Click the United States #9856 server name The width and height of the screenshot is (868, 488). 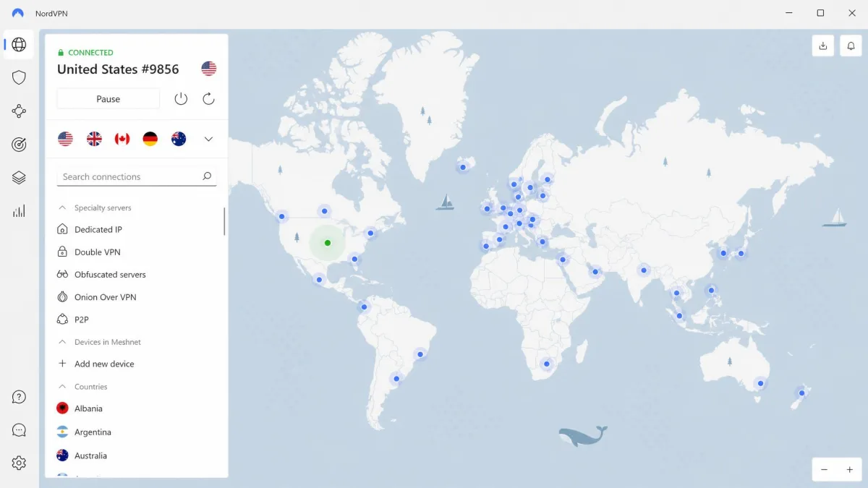click(118, 69)
